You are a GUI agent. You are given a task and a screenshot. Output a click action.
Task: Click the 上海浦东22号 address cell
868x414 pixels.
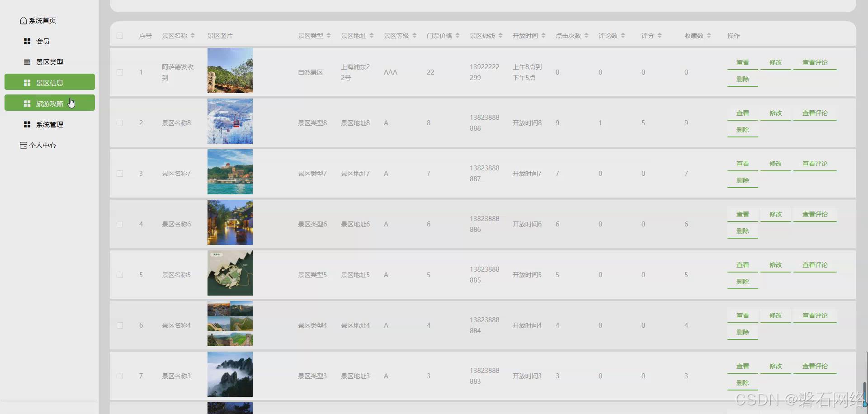[355, 72]
